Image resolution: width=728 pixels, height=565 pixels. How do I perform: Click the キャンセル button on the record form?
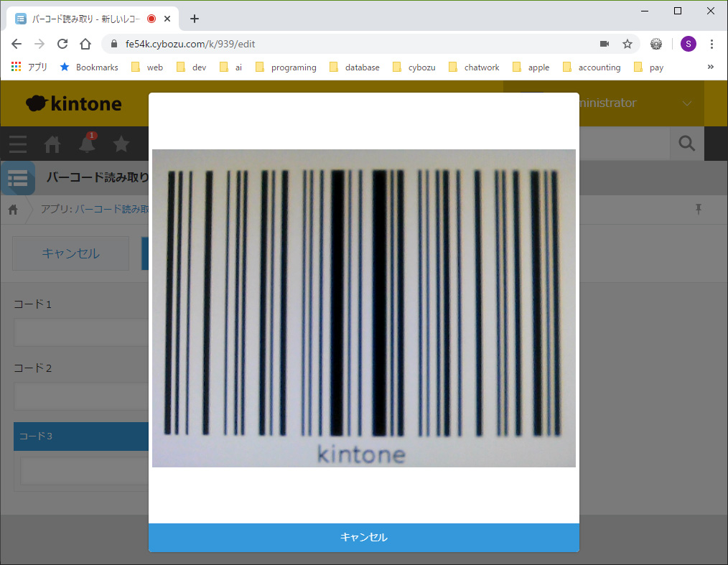70,253
